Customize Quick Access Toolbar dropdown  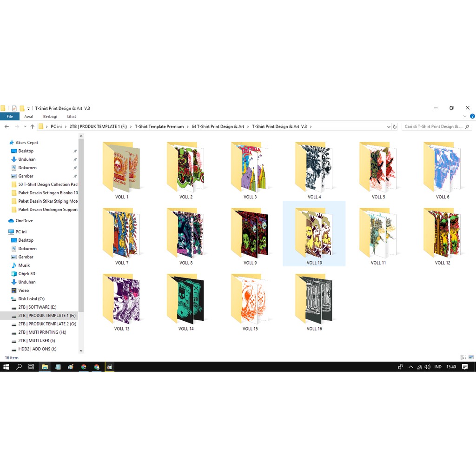28,108
